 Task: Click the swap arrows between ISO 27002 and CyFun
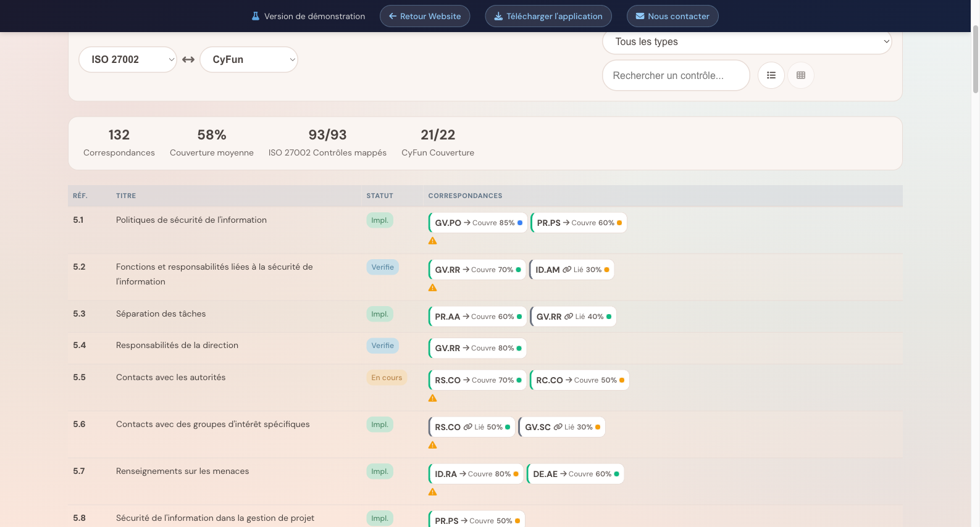(x=188, y=60)
